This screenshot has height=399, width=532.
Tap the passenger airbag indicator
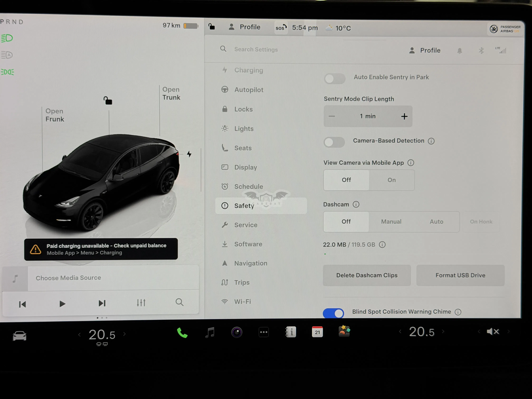[505, 29]
